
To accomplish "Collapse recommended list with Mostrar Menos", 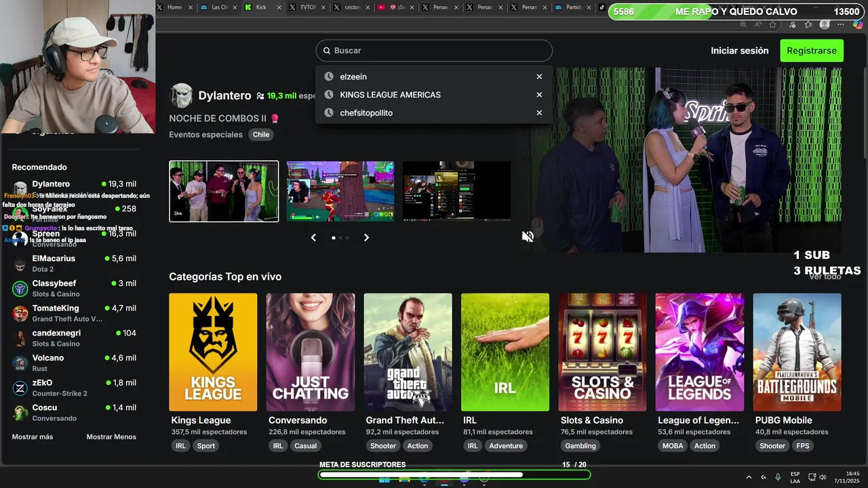I will 111,437.
